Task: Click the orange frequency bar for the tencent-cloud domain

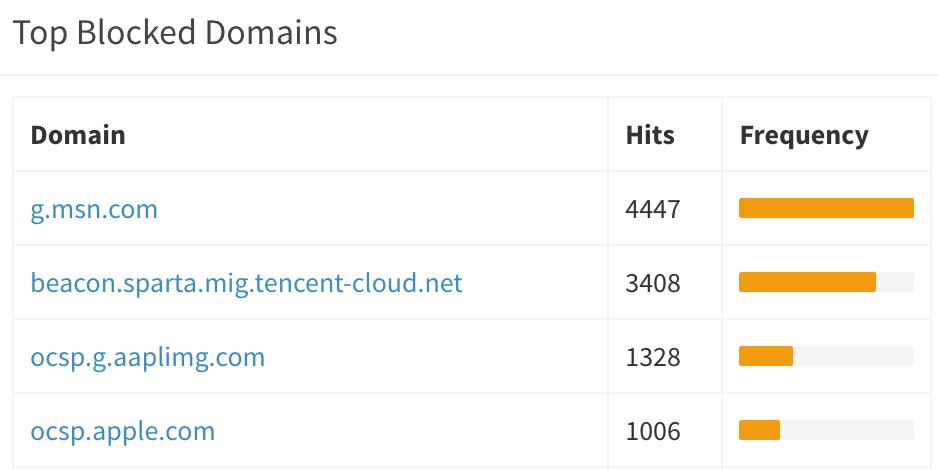Action: click(x=807, y=282)
